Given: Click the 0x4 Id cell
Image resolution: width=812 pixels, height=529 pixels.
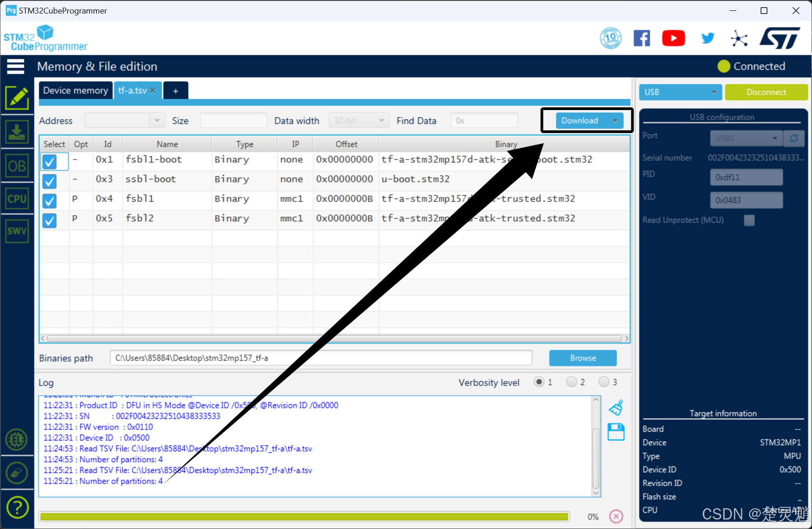Looking at the screenshot, I should point(107,198).
